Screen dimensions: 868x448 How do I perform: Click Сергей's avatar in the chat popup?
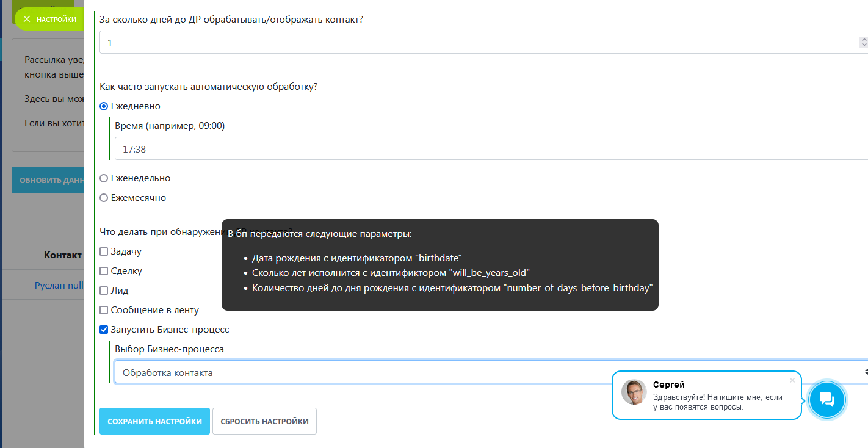(634, 392)
